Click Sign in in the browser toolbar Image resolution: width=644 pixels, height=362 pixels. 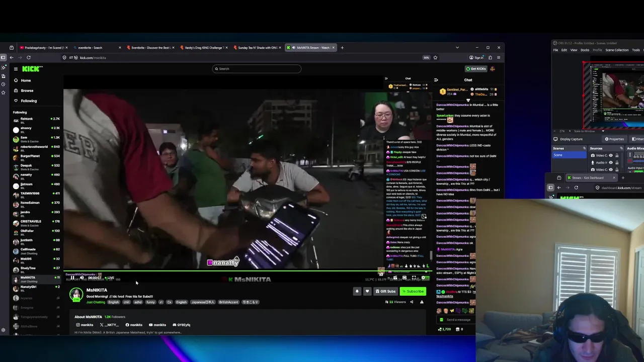click(476, 58)
